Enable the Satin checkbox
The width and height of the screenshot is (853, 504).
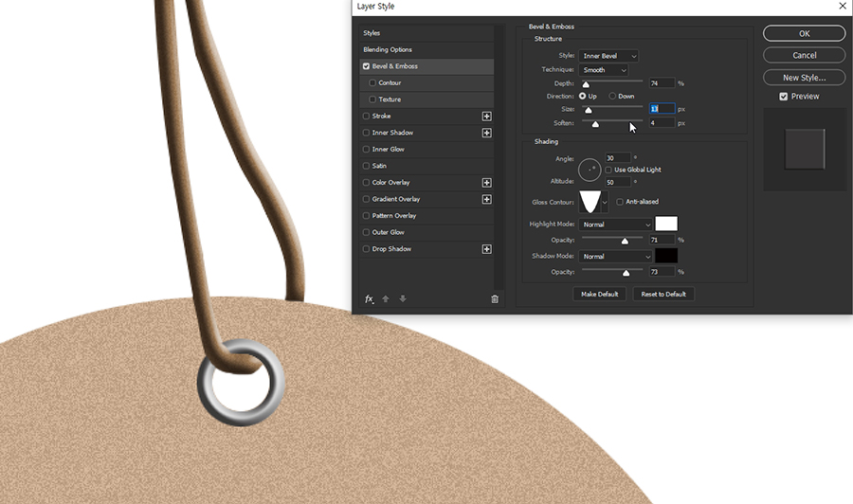pyautogui.click(x=366, y=166)
